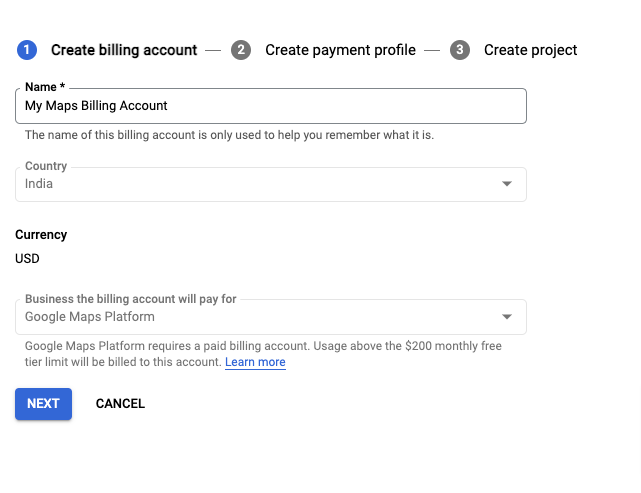
Task: Click the Country dropdown arrow
Action: coord(507,184)
